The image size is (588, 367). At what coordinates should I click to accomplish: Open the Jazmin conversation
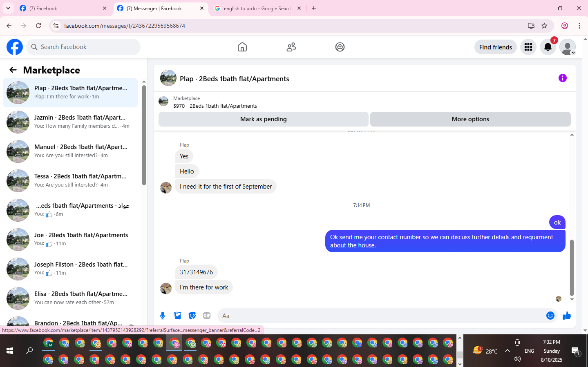70,122
